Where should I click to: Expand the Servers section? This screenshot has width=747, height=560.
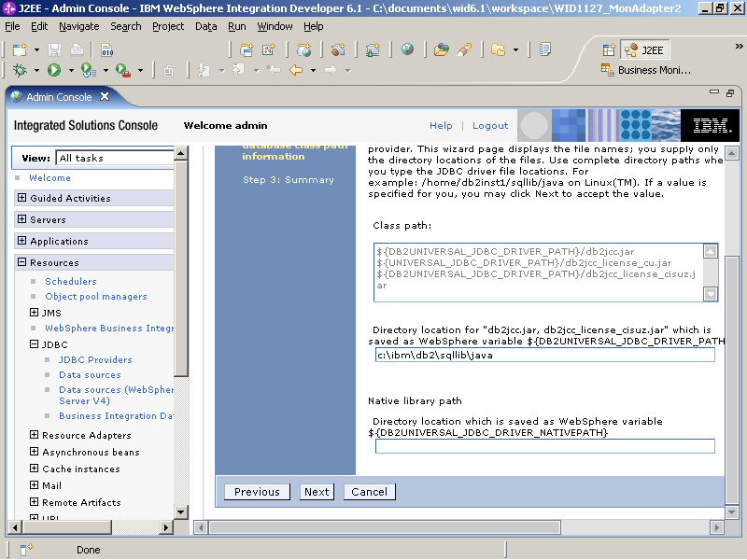[21, 218]
